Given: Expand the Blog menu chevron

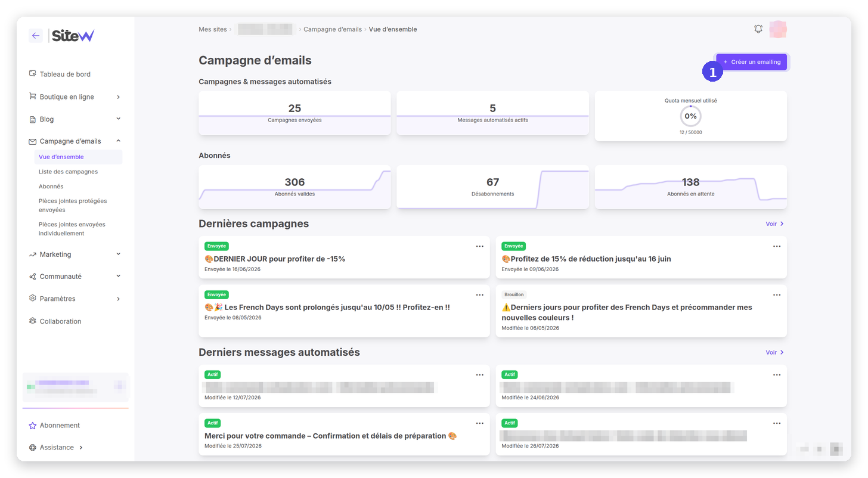Looking at the screenshot, I should 118,119.
